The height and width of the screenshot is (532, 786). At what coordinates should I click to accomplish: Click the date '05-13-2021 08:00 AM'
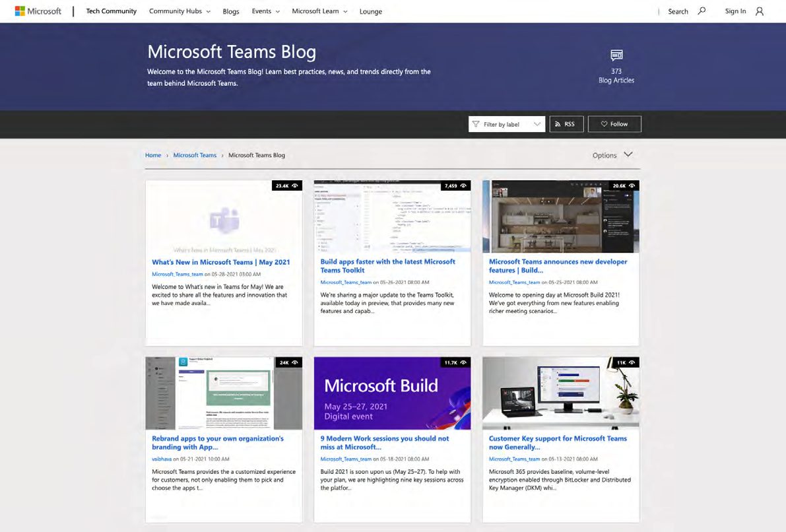pos(573,459)
